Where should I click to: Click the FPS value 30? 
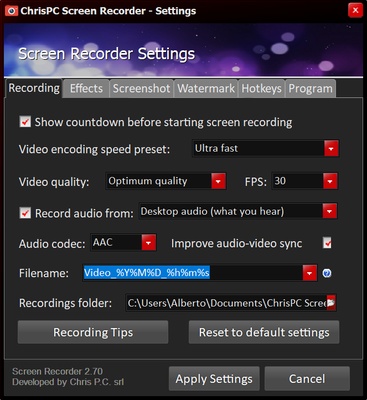tap(280, 181)
